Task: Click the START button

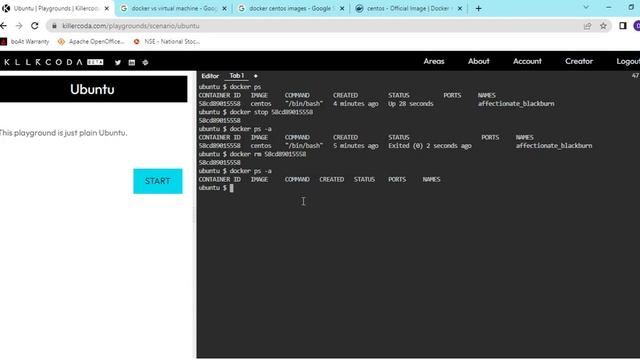Action: coord(158,181)
